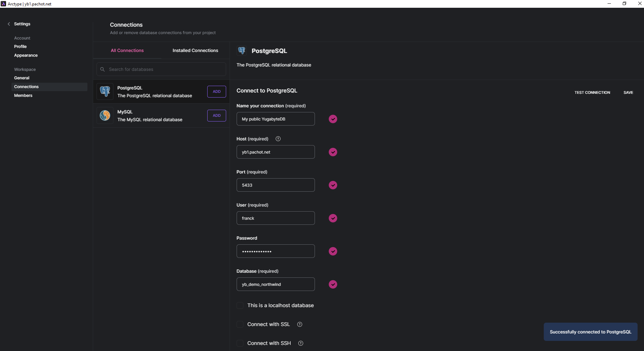The width and height of the screenshot is (644, 351).
Task: Click the search magnifier icon in databases field
Action: 103,69
